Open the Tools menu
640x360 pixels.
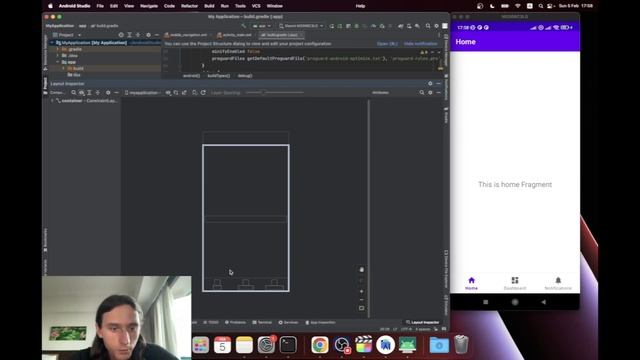pos(240,6)
